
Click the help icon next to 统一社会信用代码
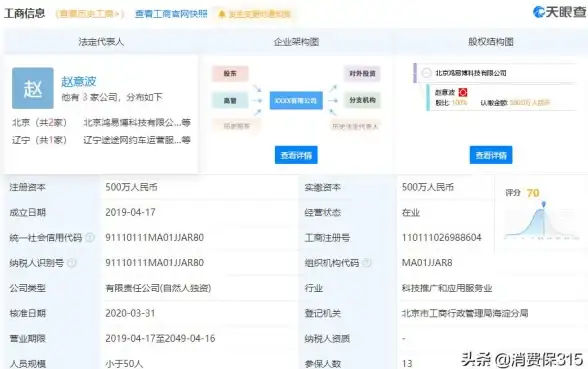(x=90, y=237)
